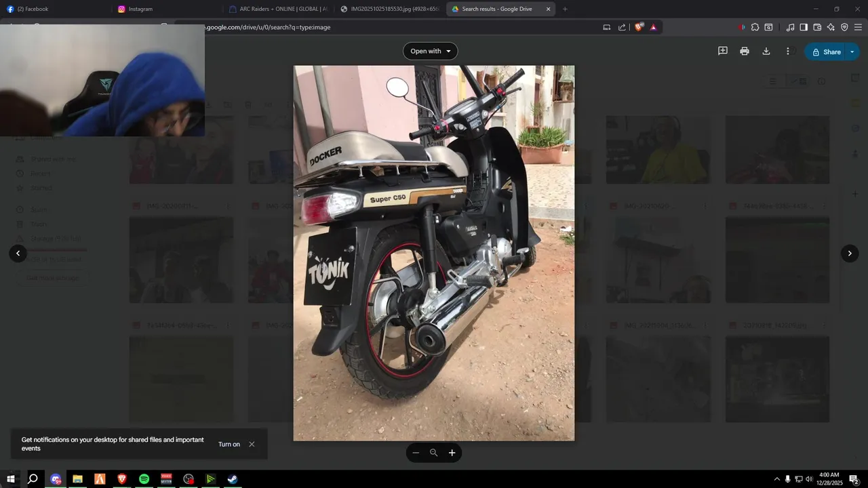This screenshot has height=488, width=868.
Task: Open the 'Open with' dropdown
Action: pos(431,52)
